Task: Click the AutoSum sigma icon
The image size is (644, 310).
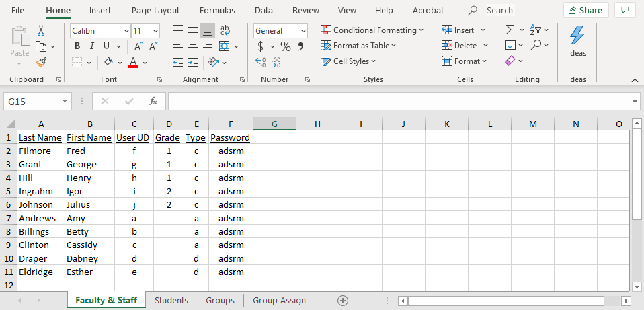Action: [x=510, y=30]
